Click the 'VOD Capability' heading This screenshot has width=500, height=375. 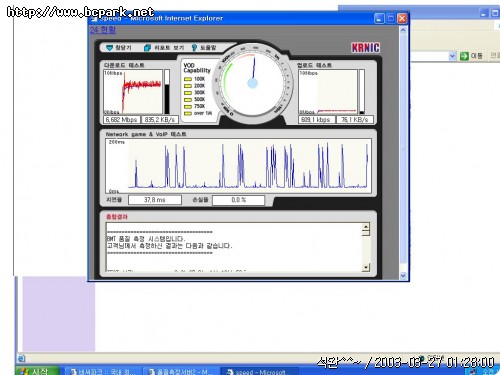point(197,68)
